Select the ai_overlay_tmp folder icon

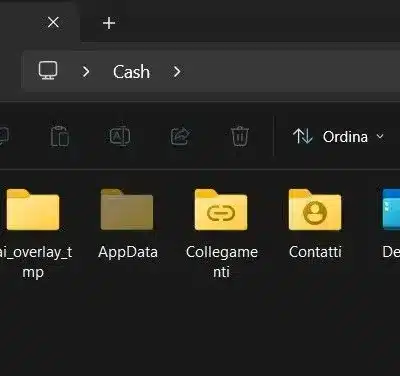click(33, 209)
